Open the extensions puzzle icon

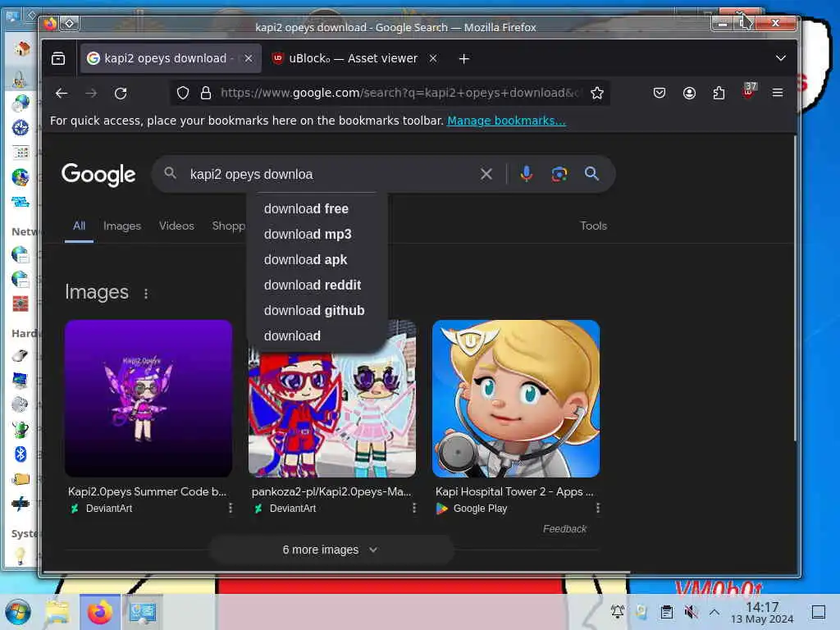(719, 94)
